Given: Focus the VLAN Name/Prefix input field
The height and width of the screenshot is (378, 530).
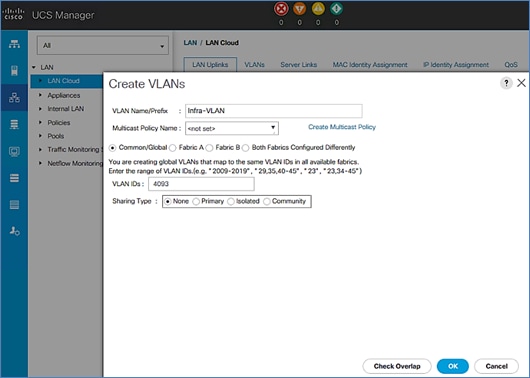Looking at the screenshot, I should coord(274,111).
